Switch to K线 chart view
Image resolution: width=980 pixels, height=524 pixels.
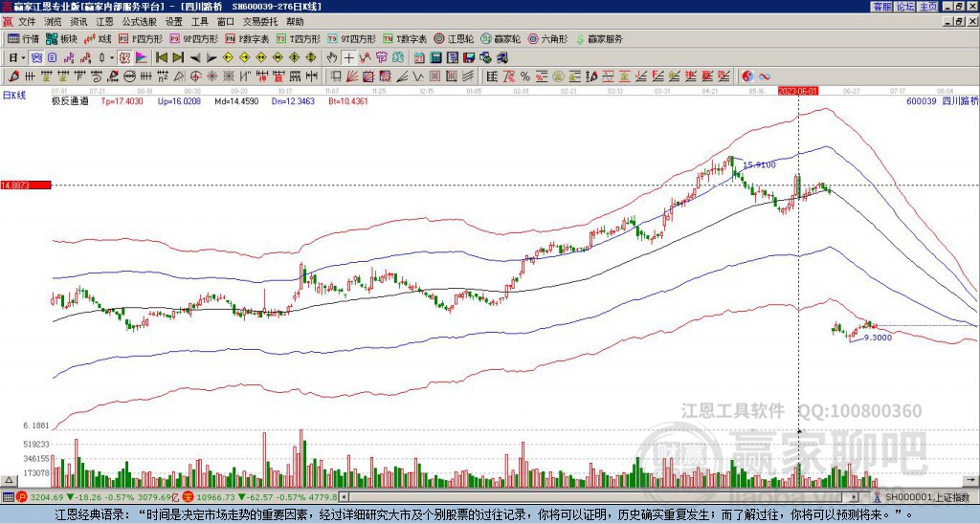[98, 38]
